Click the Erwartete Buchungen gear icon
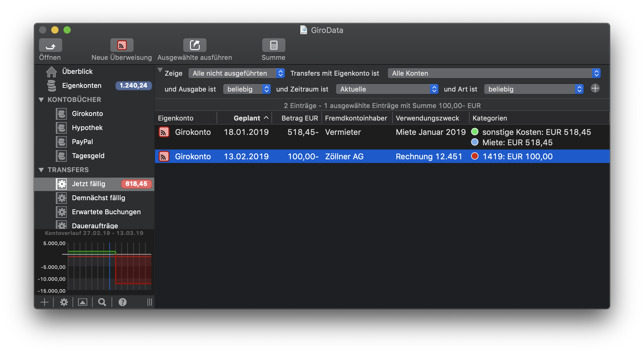This screenshot has width=644, height=354. 61,212
